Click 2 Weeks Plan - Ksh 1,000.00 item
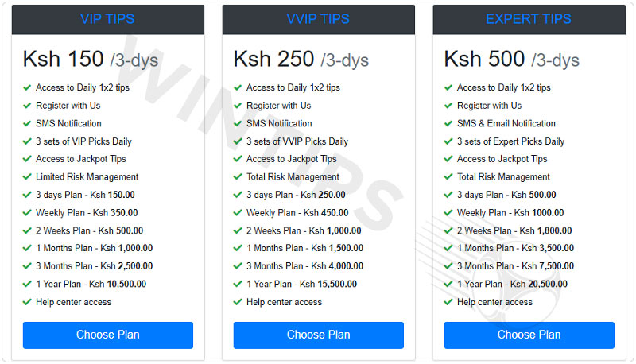The height and width of the screenshot is (364, 636). pyautogui.click(x=304, y=230)
